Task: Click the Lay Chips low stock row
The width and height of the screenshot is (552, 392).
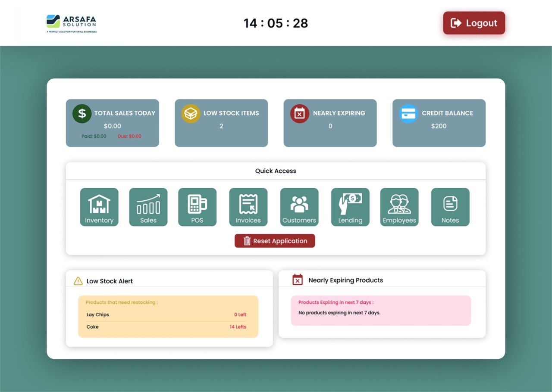Action: click(x=166, y=315)
